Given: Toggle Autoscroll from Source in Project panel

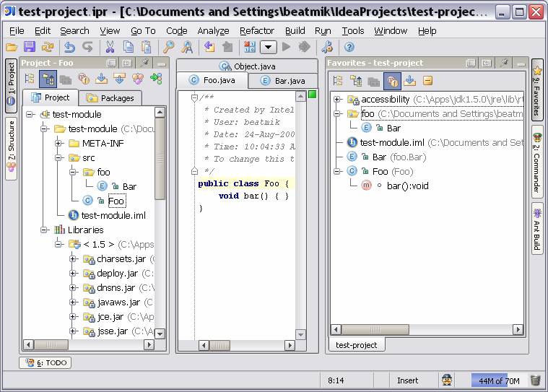Looking at the screenshot, I should click(x=119, y=79).
